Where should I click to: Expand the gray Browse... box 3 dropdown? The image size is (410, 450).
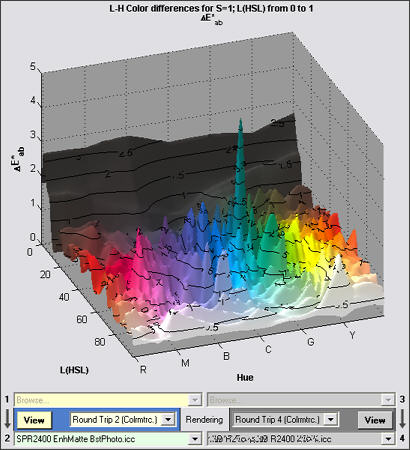[x=388, y=399]
